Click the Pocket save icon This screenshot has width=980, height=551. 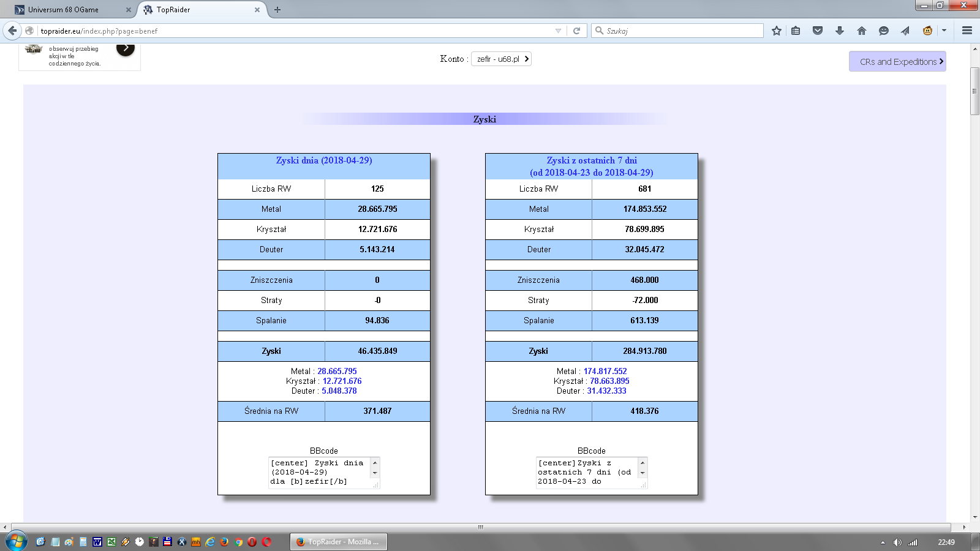pyautogui.click(x=817, y=31)
